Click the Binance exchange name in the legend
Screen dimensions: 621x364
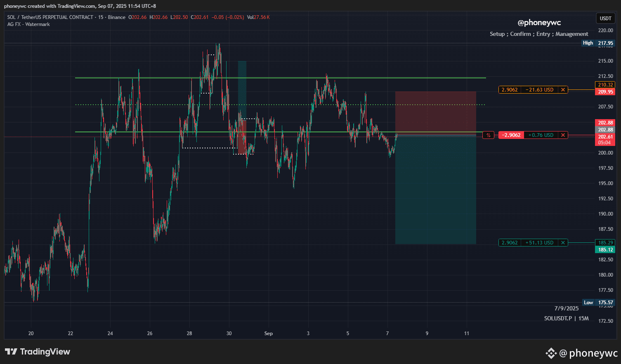click(117, 17)
